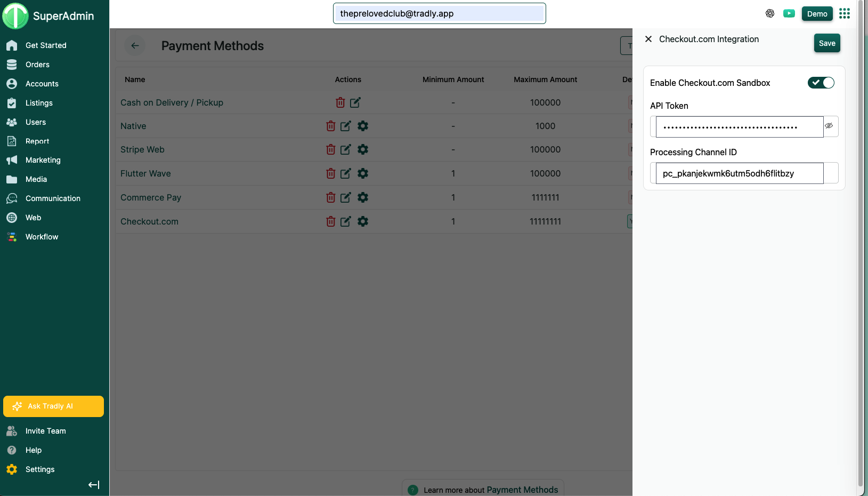Disable the Checkout.com Sandbox toggle
The height and width of the screenshot is (496, 868).
coord(821,83)
